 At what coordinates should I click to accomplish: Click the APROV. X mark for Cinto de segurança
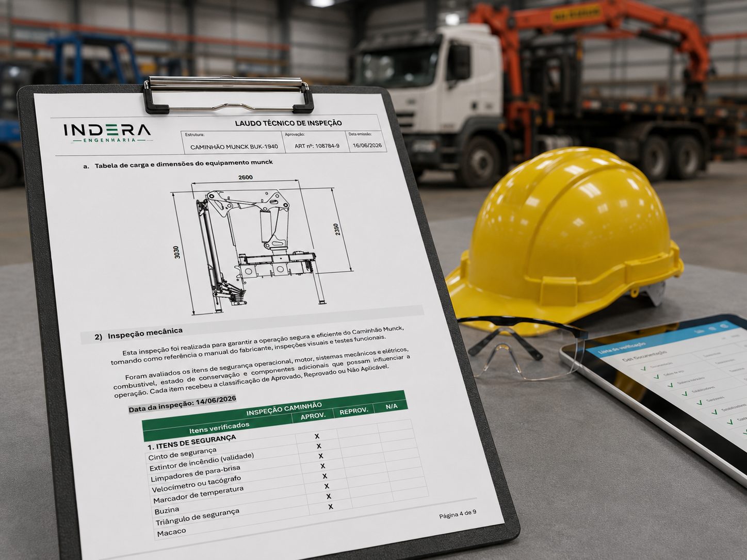(x=317, y=436)
